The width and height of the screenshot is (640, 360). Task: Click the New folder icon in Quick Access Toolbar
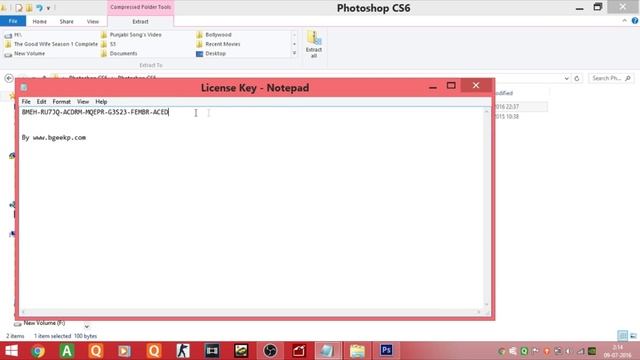click(29, 8)
